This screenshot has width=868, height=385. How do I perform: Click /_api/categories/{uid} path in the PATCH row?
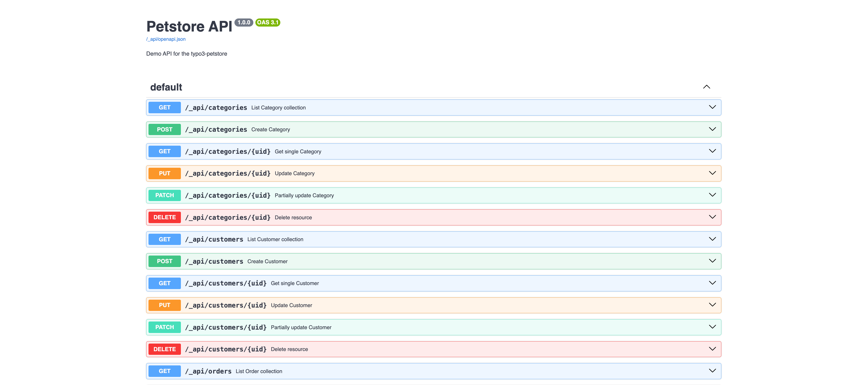pyautogui.click(x=228, y=195)
